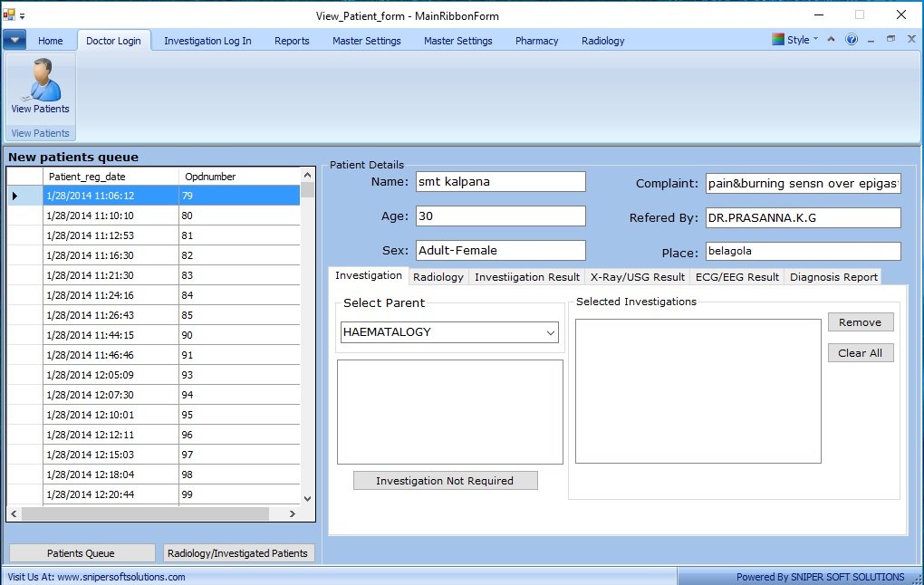This screenshot has height=585, width=924.
Task: Open the Style dropdown in the ribbon
Action: 795,40
